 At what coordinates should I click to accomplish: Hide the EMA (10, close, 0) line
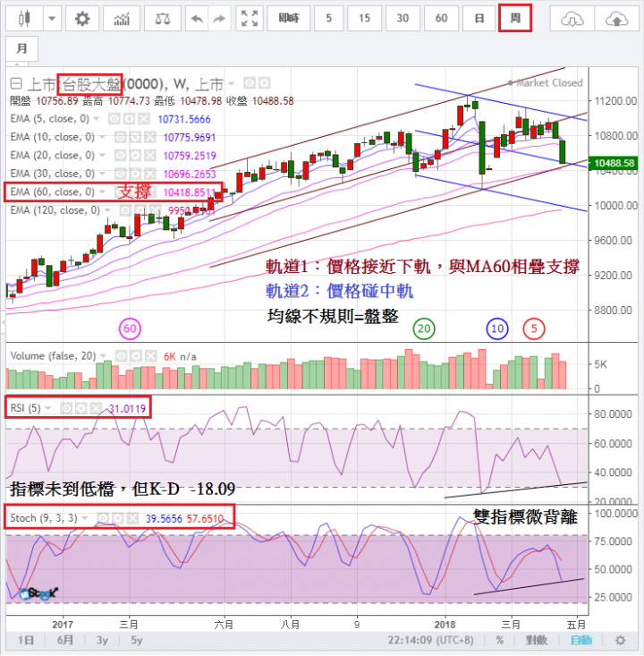[x=120, y=137]
